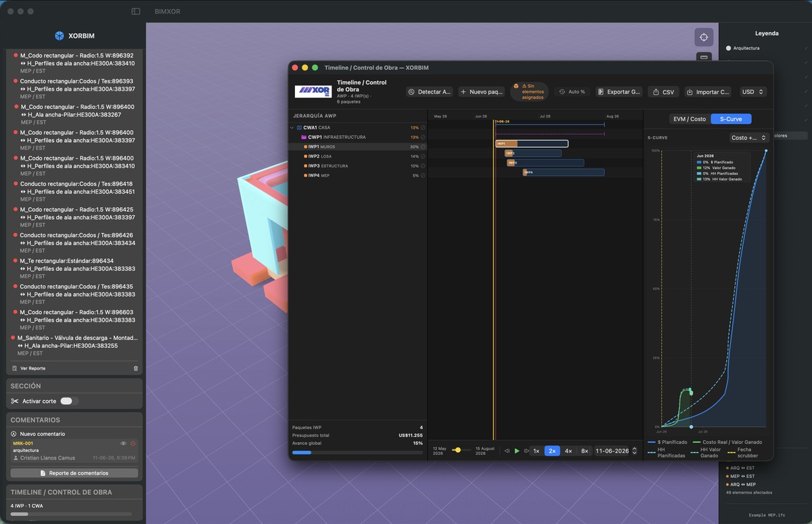The height and width of the screenshot is (524, 812).
Task: Click the status circle icon on IWP2 LOSA row
Action: tap(423, 156)
